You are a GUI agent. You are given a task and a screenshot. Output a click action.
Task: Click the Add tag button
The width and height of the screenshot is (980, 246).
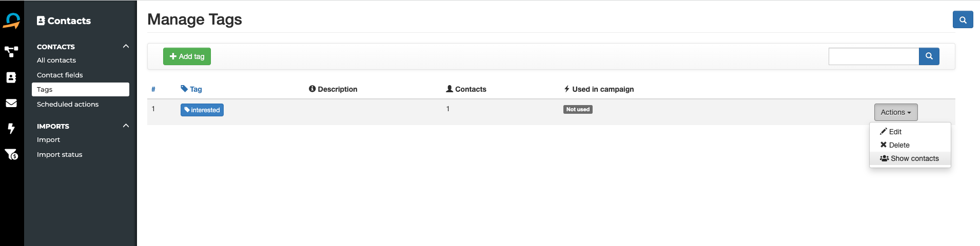pyautogui.click(x=187, y=56)
